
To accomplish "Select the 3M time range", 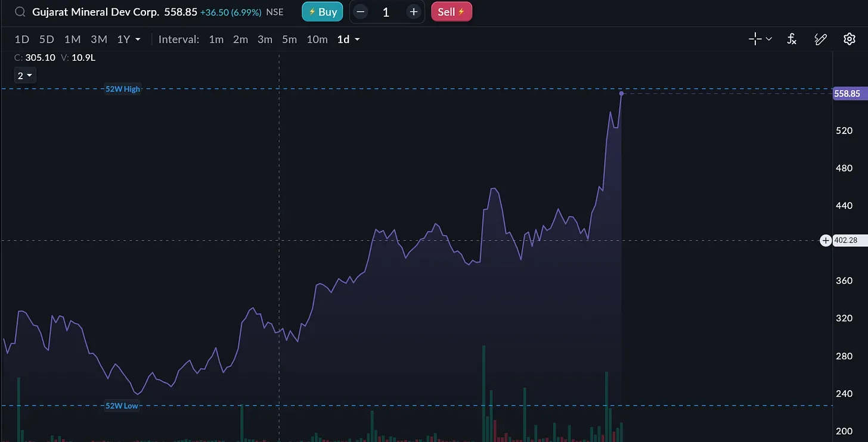I will pyautogui.click(x=98, y=39).
